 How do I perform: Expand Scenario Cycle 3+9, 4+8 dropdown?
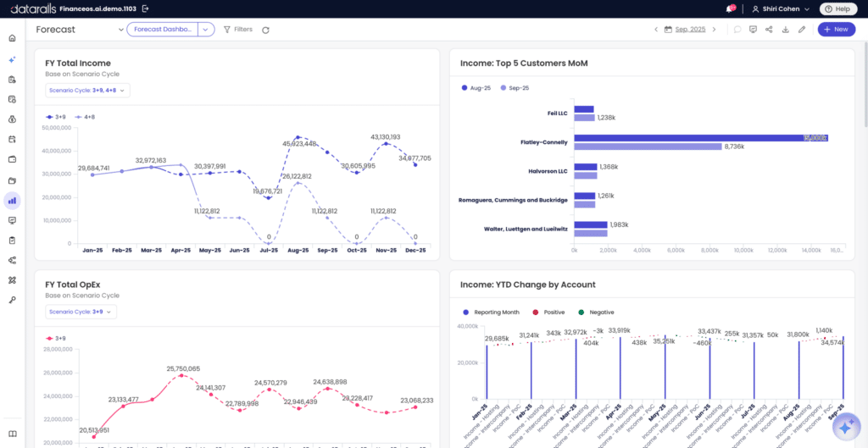click(87, 90)
